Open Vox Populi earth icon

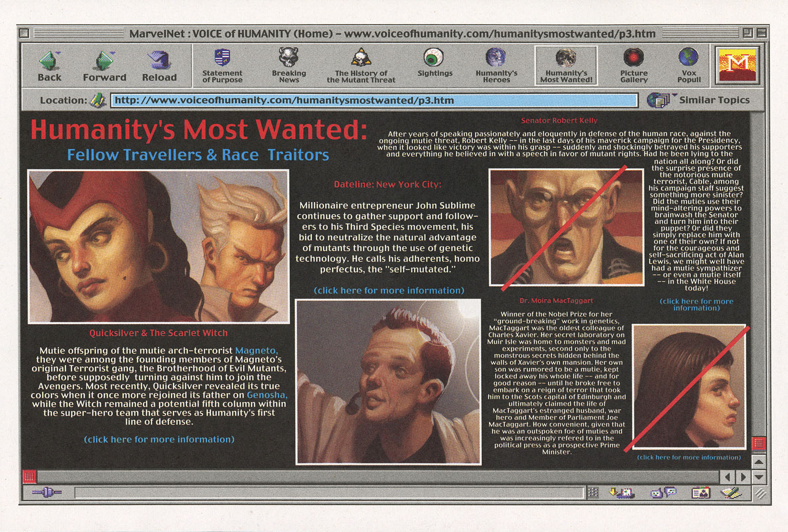(689, 58)
